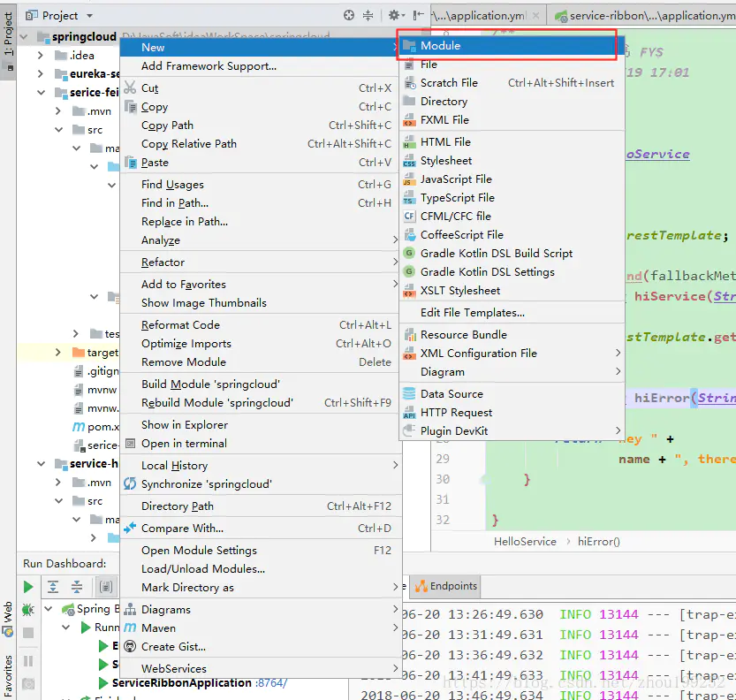
Task: Click the scroll from source crosshair icon
Action: (349, 15)
